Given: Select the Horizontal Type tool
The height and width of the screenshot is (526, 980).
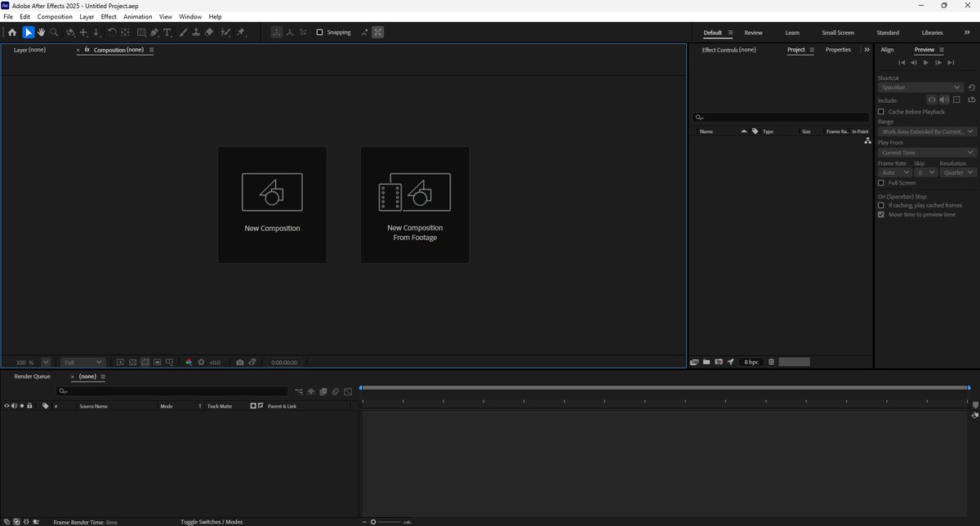Looking at the screenshot, I should [x=167, y=33].
